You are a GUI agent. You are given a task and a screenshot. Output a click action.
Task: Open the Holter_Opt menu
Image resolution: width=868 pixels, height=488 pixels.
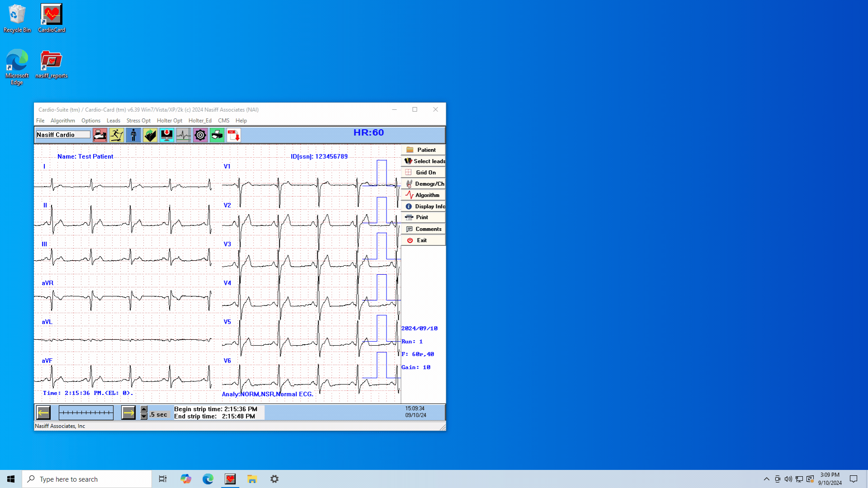pyautogui.click(x=170, y=120)
